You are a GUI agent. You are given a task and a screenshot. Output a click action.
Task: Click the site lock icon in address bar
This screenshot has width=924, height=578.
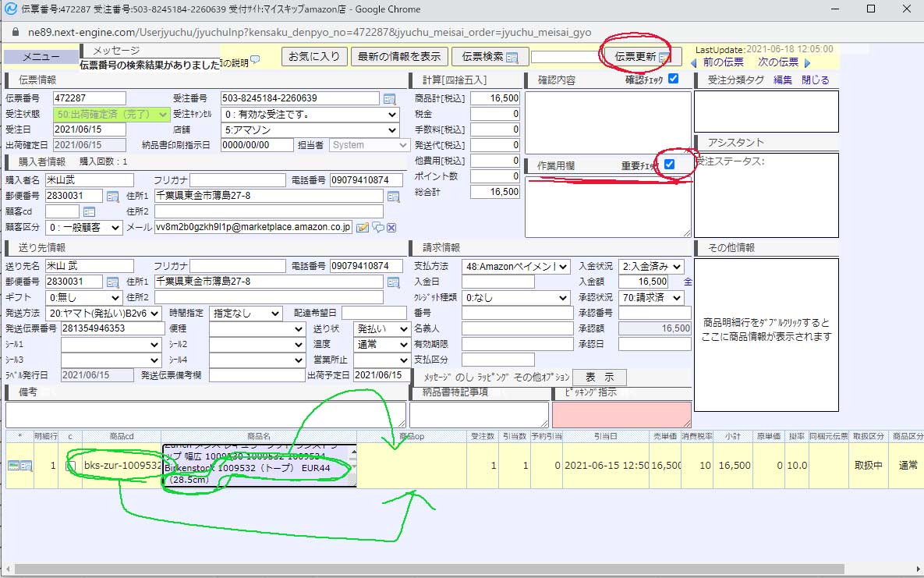tap(16, 33)
